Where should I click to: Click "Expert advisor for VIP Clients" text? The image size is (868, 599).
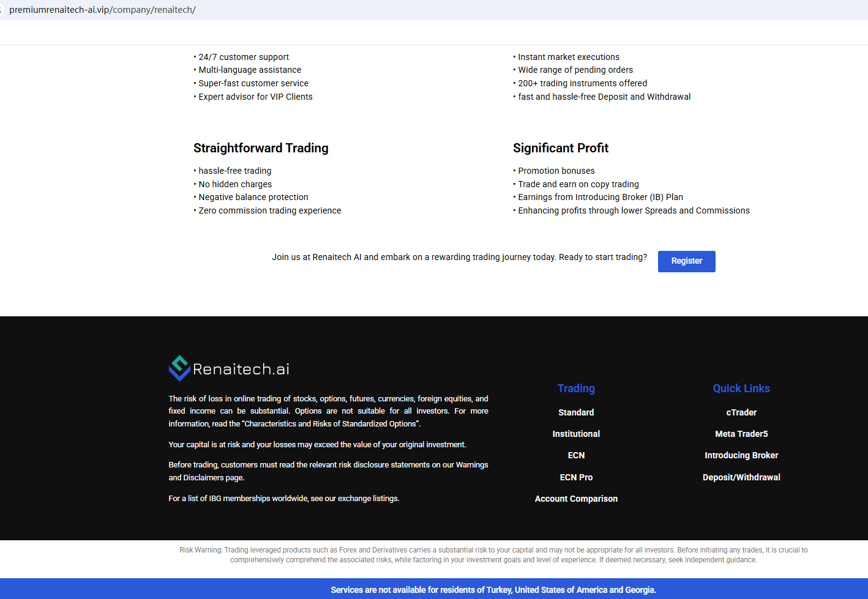pos(253,97)
